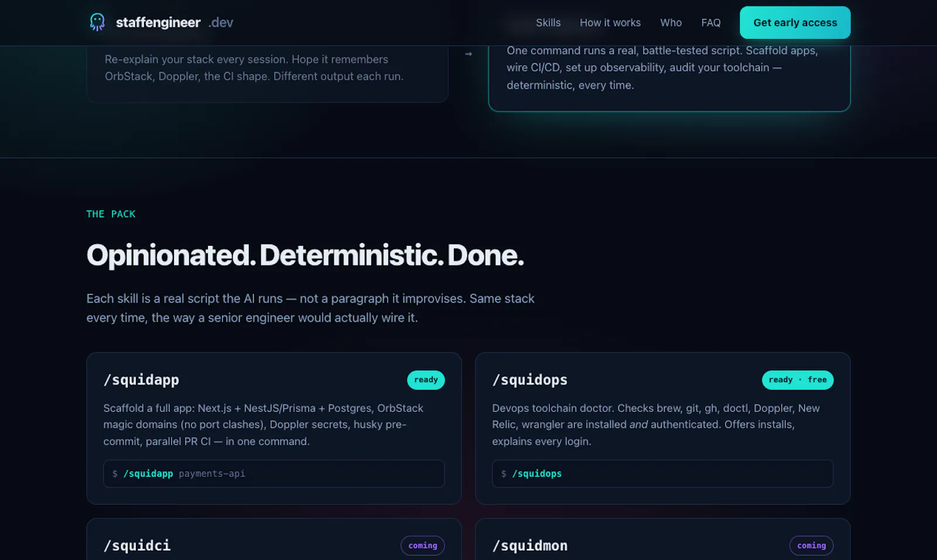This screenshot has height=560, width=937.
Task: Click the Scaffold a full app description text
Action: click(264, 425)
